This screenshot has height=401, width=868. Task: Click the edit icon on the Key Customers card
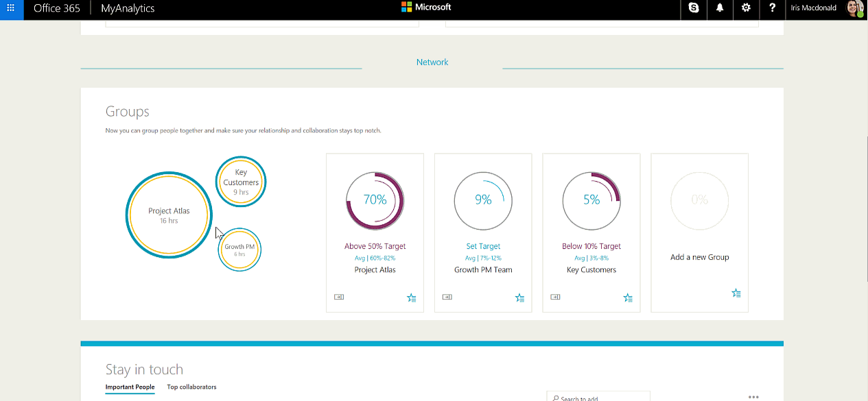pos(555,297)
